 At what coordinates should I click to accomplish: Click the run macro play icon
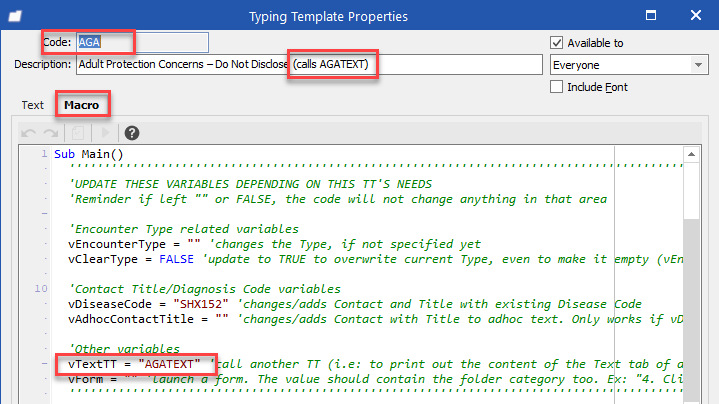pos(105,133)
